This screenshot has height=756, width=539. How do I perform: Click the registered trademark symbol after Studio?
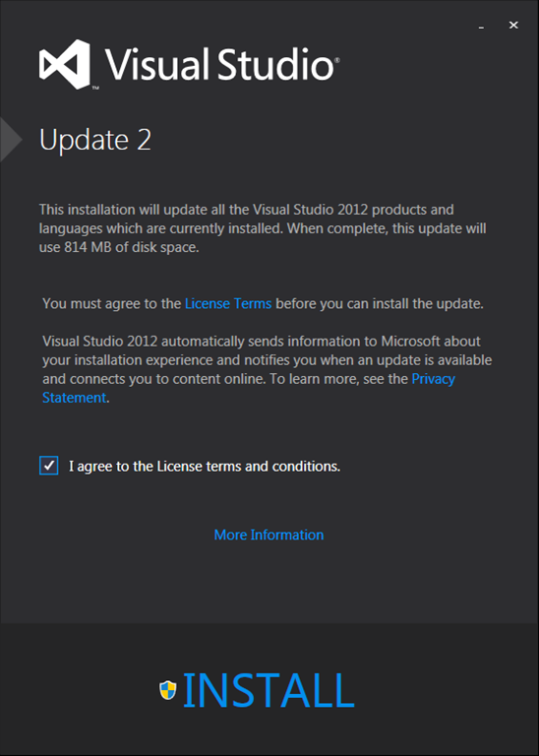pyautogui.click(x=337, y=60)
